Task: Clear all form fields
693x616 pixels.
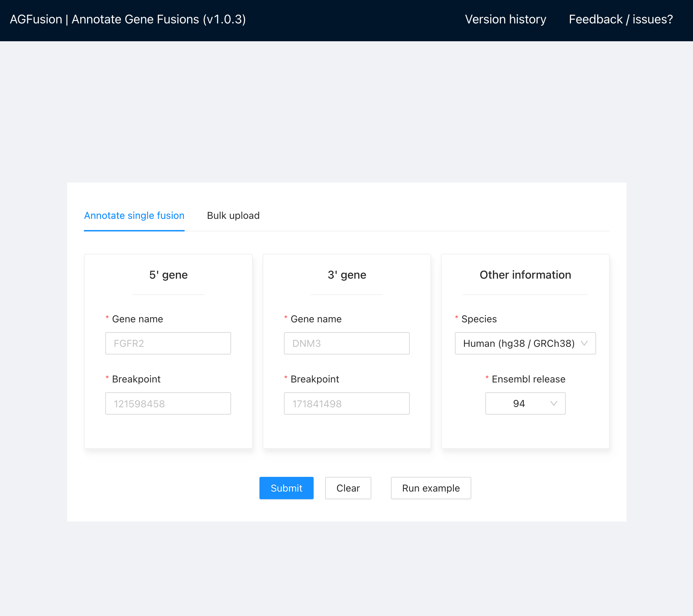Action: (x=348, y=488)
